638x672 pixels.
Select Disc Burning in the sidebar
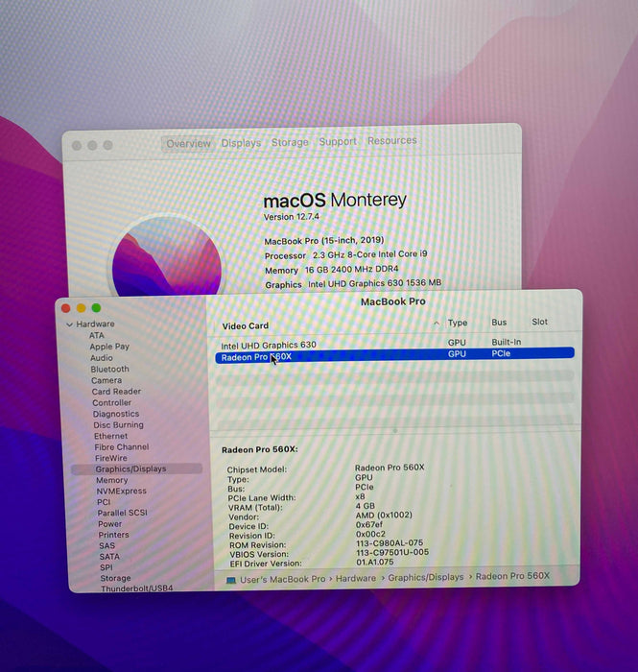point(119,424)
